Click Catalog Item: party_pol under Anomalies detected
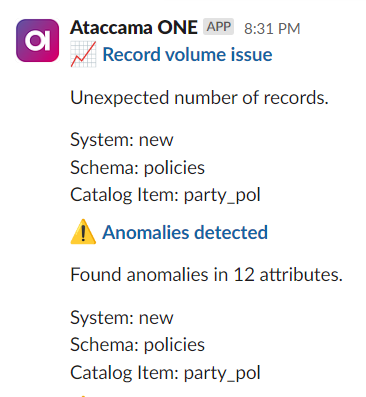Screen dimensions: 366x397 (x=165, y=373)
